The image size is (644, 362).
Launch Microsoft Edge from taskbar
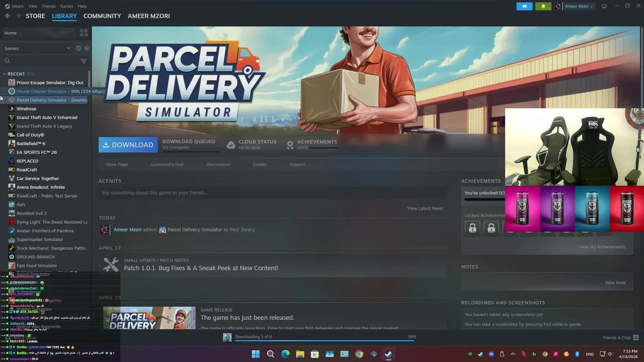tap(285, 354)
